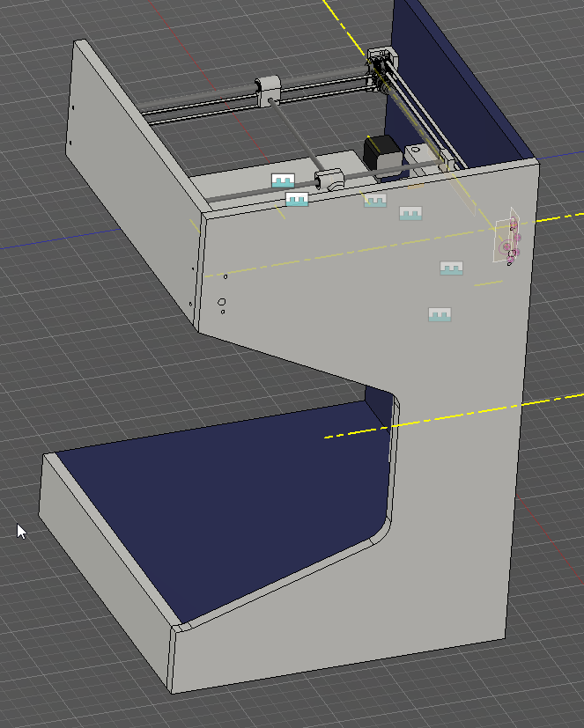Select the right-most joint glyph on front panel
The height and width of the screenshot is (728, 584).
point(452,268)
